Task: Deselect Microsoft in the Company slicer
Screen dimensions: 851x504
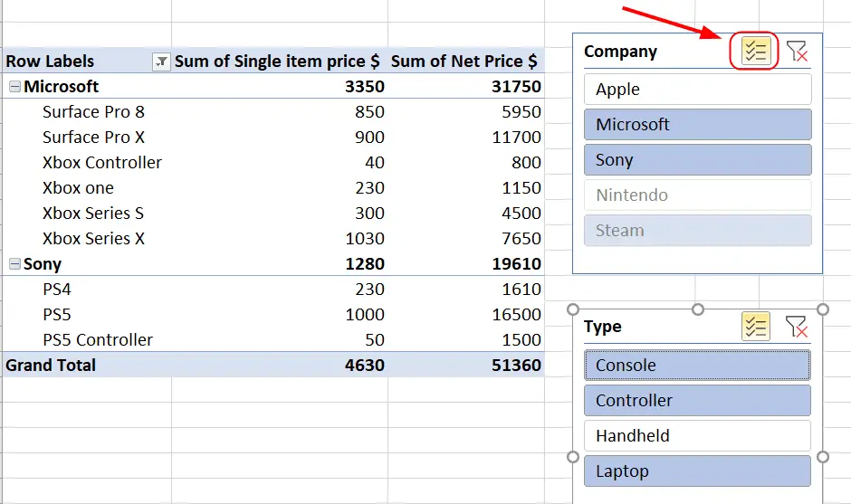Action: tap(697, 124)
